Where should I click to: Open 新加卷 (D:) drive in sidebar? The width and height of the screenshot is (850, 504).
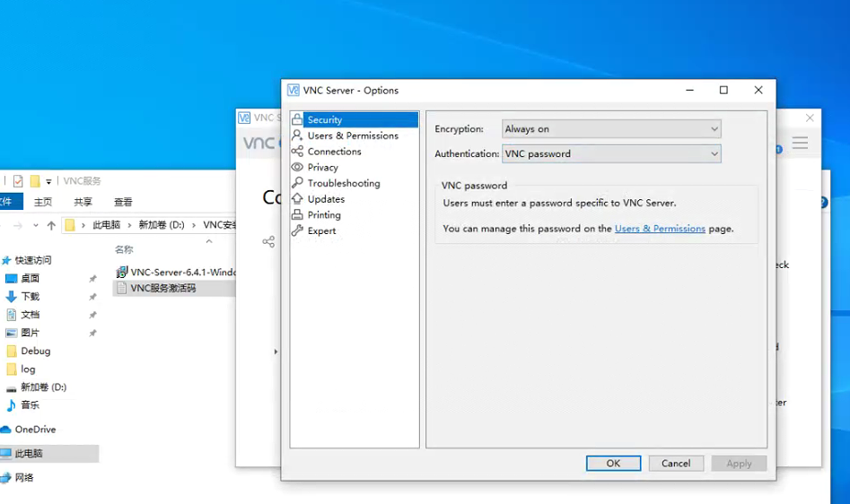[x=43, y=387]
